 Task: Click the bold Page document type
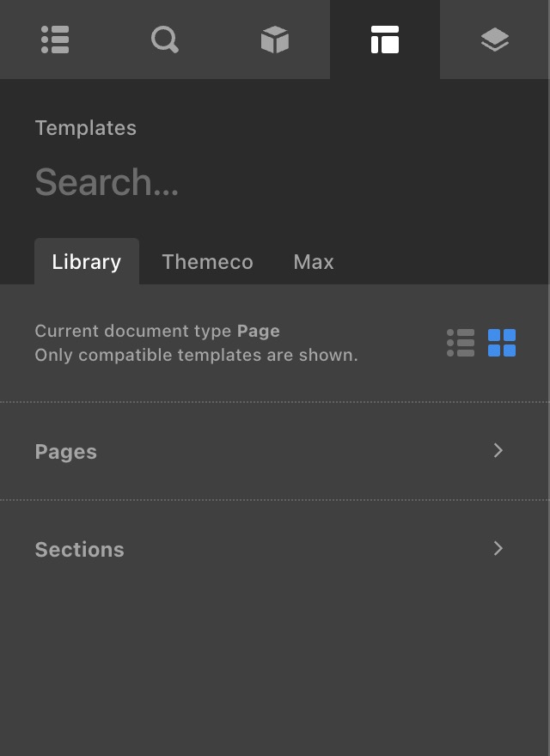(259, 331)
